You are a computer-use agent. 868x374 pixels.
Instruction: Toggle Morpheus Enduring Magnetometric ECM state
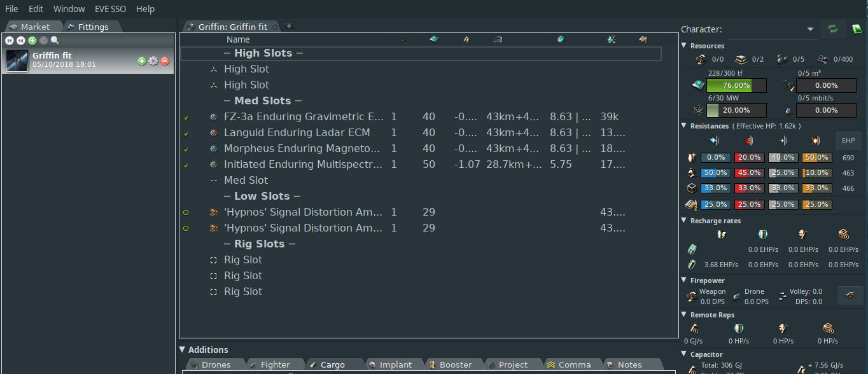[x=186, y=149]
